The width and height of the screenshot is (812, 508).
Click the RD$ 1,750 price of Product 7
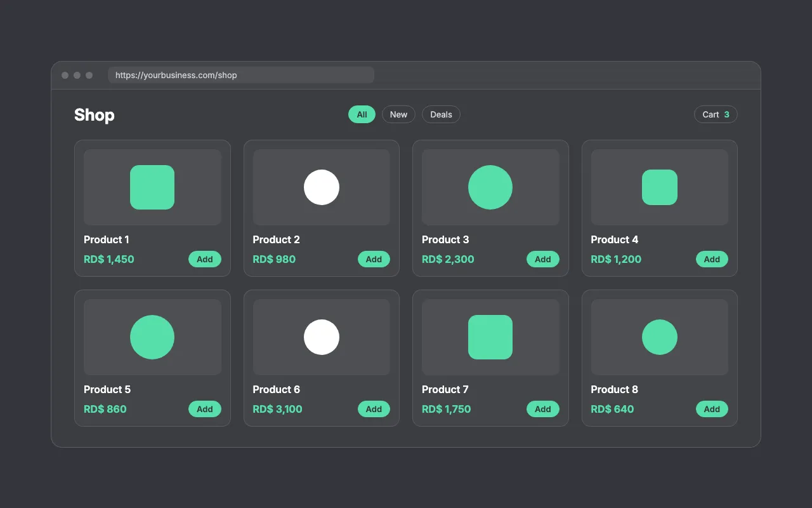(447, 409)
